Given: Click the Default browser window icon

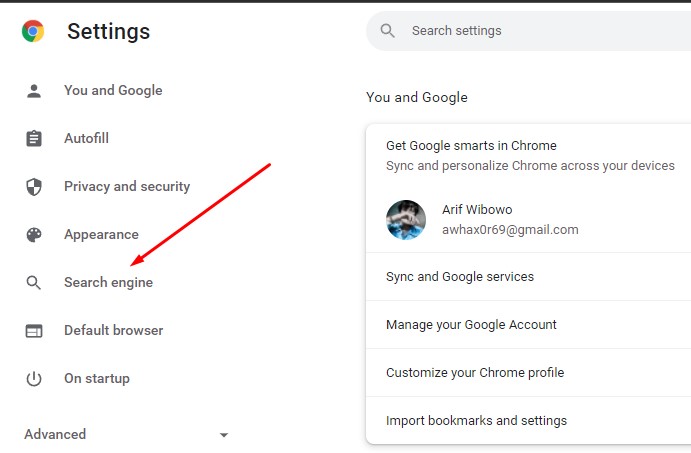Looking at the screenshot, I should click(34, 331).
